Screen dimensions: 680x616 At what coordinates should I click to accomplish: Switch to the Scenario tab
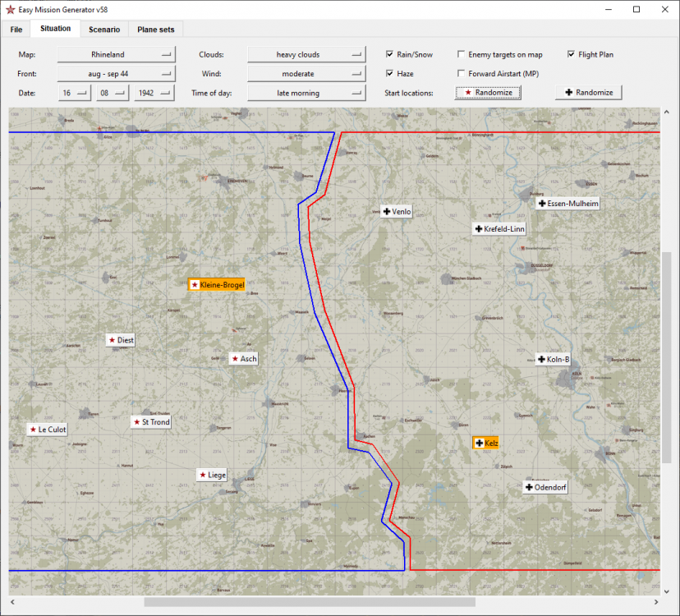[x=104, y=30]
